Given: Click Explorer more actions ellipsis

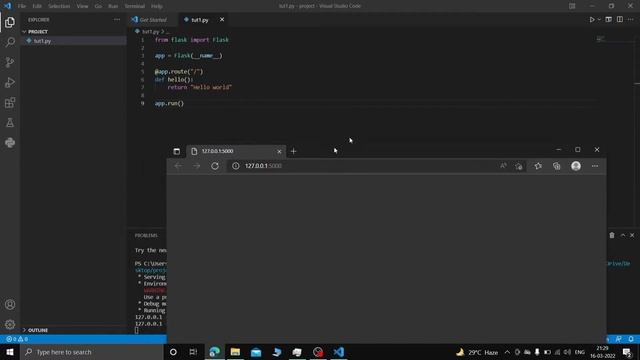Looking at the screenshot, I should click(117, 20).
